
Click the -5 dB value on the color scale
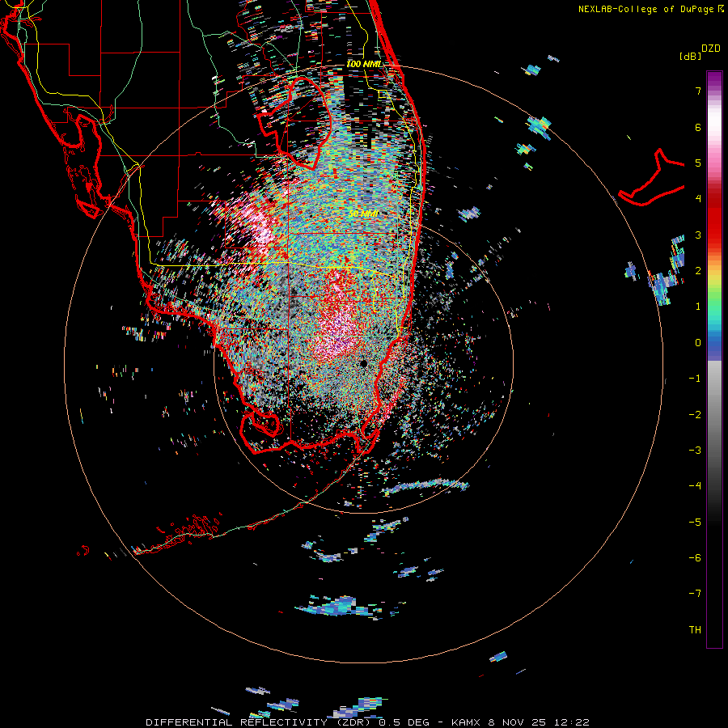[695, 523]
